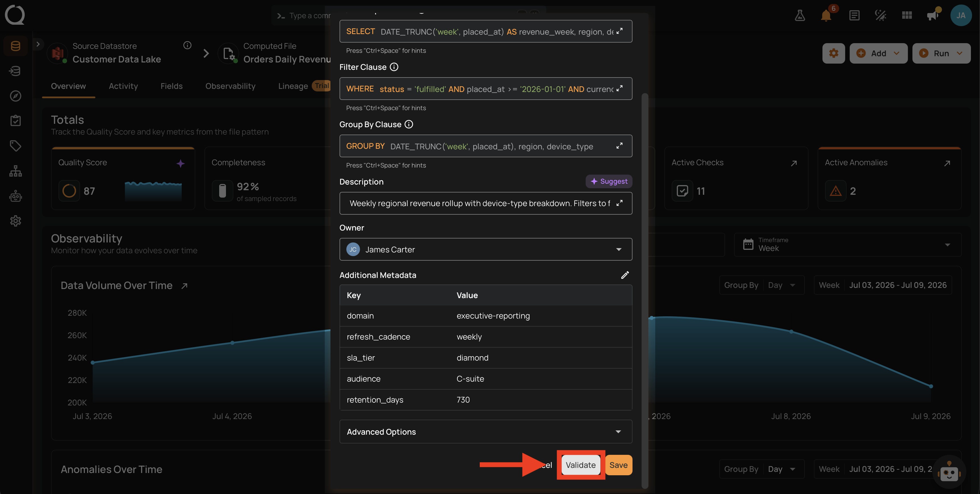980x494 pixels.
Task: Open the apps grid icon in header
Action: (906, 15)
